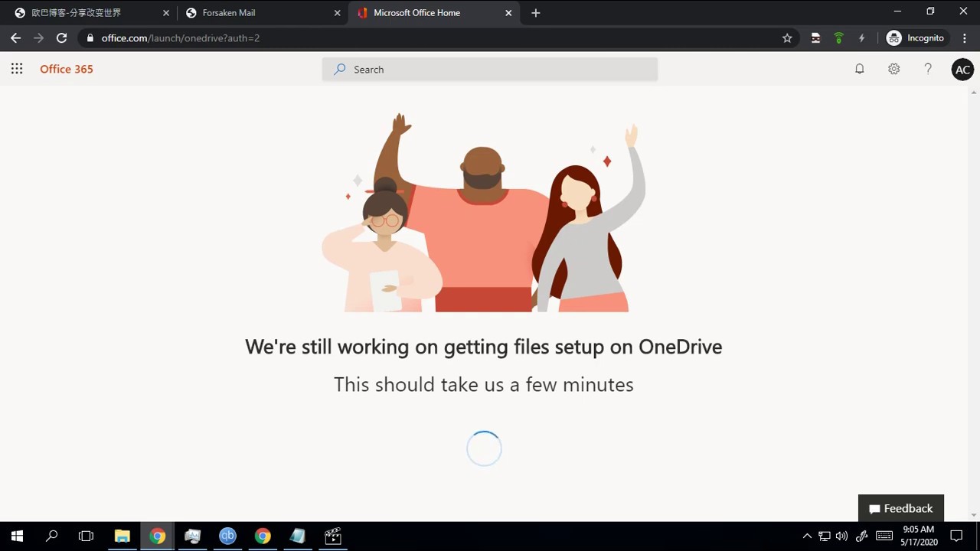The height and width of the screenshot is (551, 980).
Task: Open the AC account manager avatar
Action: [x=962, y=70]
